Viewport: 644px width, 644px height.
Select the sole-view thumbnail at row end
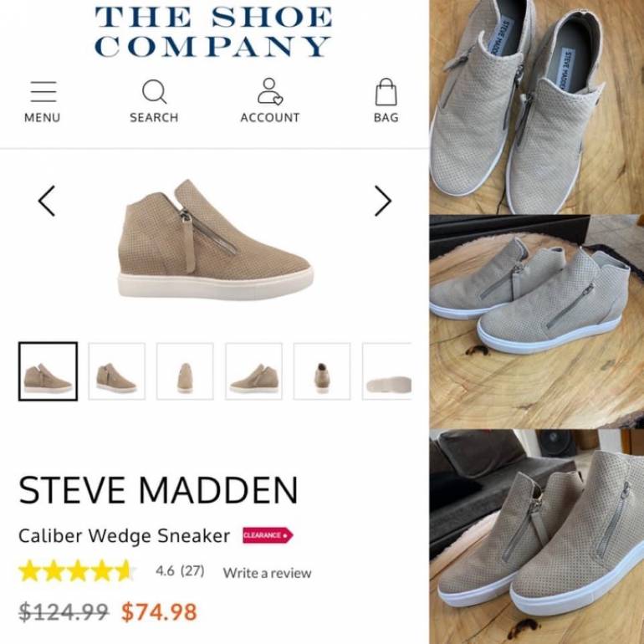(x=387, y=371)
